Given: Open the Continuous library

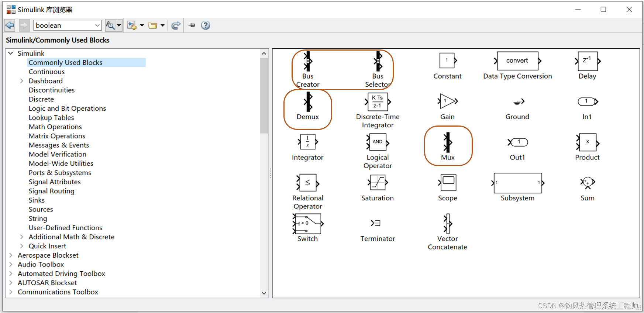Looking at the screenshot, I should 47,72.
